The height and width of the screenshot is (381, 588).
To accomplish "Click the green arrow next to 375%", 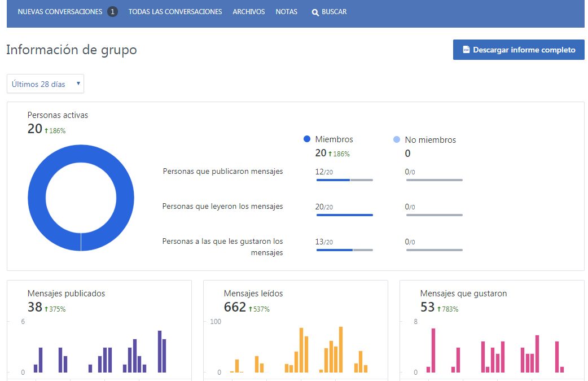I will 46,309.
